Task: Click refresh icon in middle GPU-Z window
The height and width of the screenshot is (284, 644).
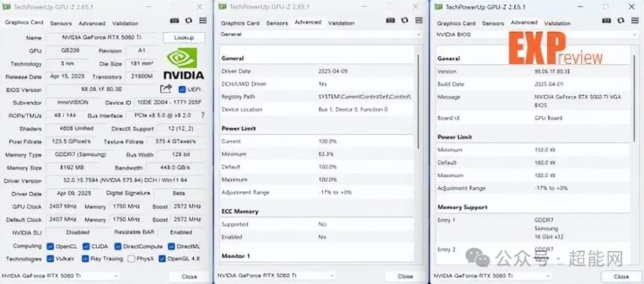Action: (405, 20)
